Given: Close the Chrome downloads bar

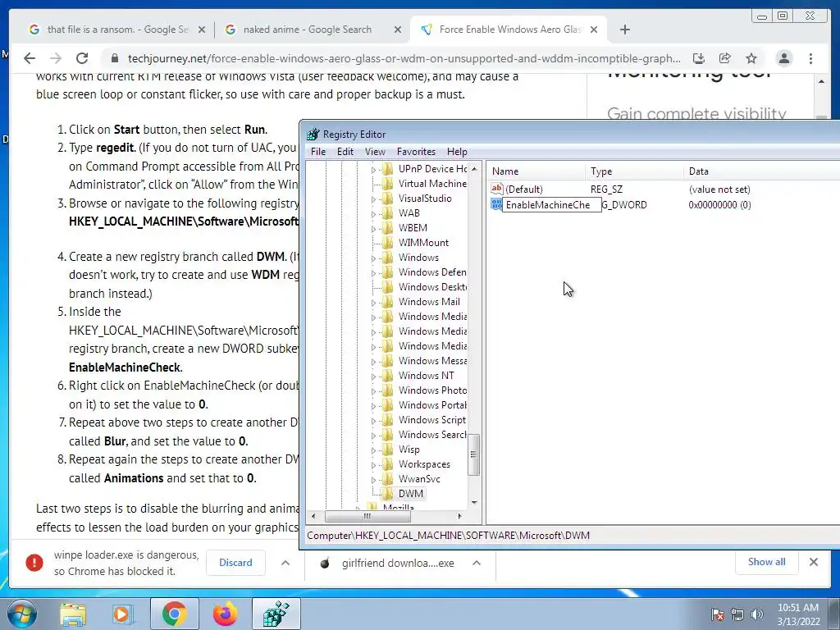Looking at the screenshot, I should click(813, 562).
